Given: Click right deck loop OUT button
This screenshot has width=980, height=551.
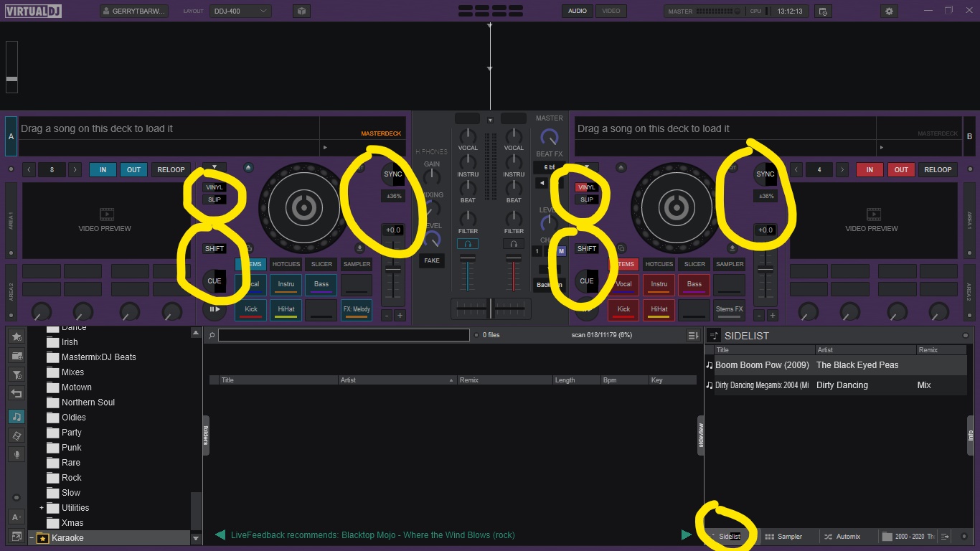Looking at the screenshot, I should (901, 170).
